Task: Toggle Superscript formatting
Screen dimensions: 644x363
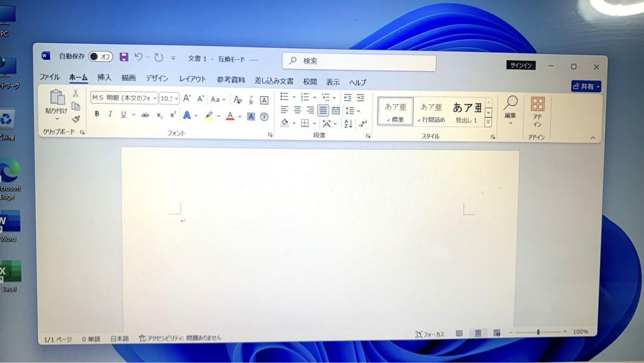Action: tap(173, 115)
